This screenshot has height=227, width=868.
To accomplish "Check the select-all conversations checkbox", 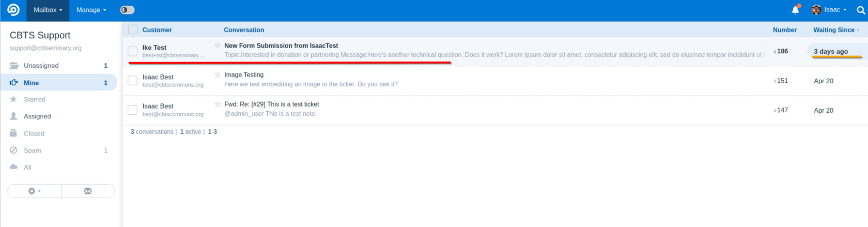I will pos(133,29).
